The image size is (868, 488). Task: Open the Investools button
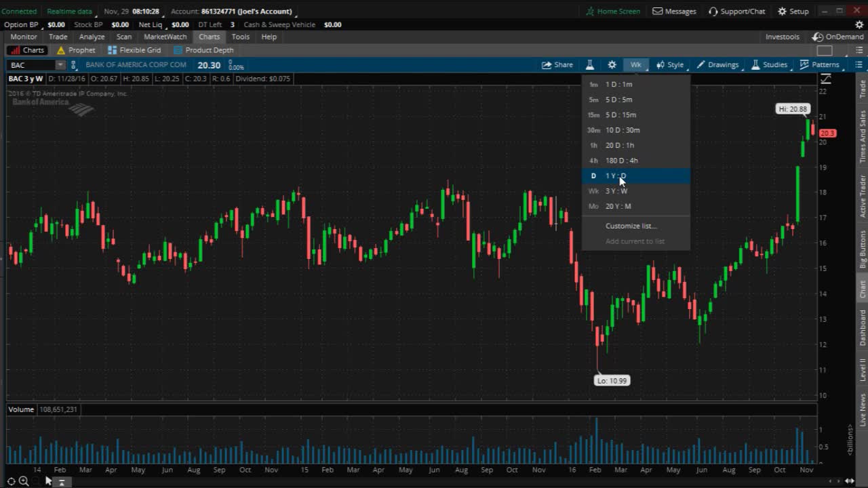point(782,37)
